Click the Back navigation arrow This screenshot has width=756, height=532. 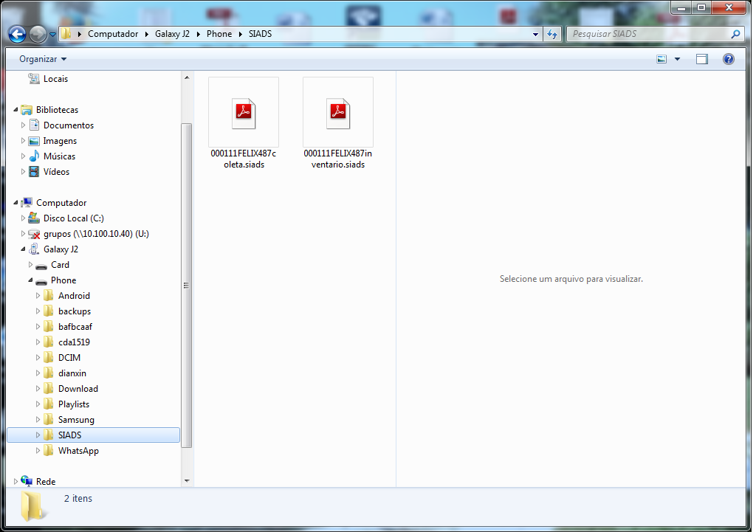[x=18, y=34]
